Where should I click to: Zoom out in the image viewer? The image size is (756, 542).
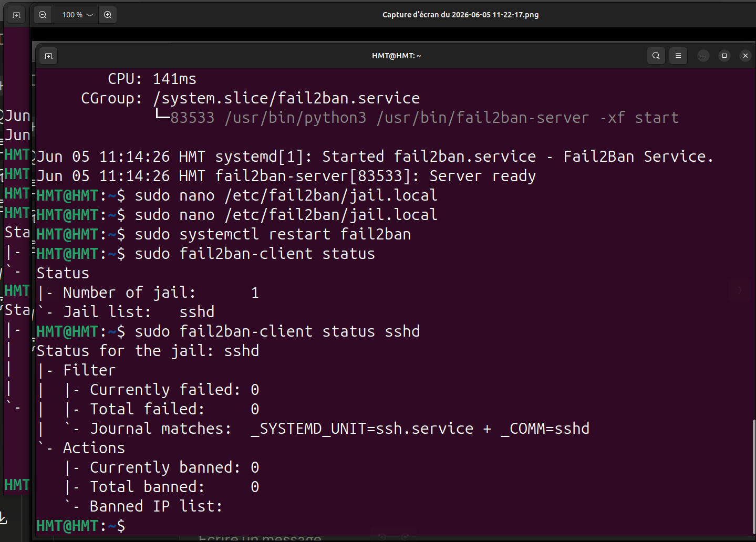coord(43,15)
